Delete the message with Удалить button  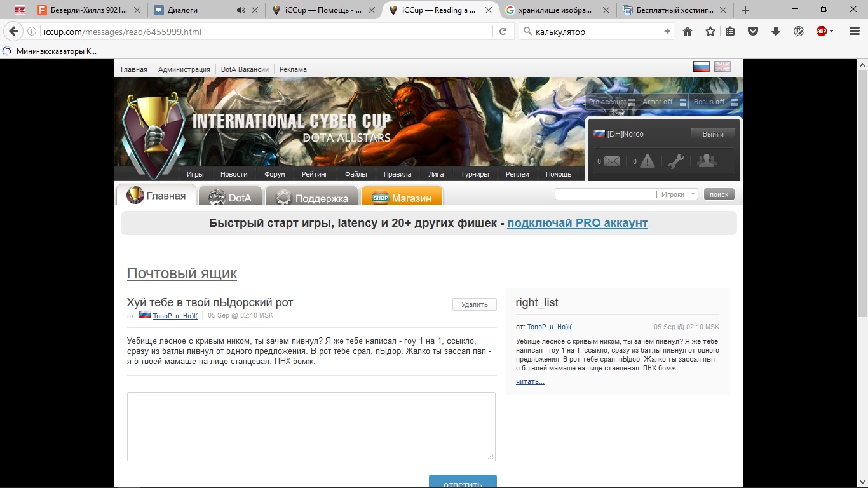point(475,304)
